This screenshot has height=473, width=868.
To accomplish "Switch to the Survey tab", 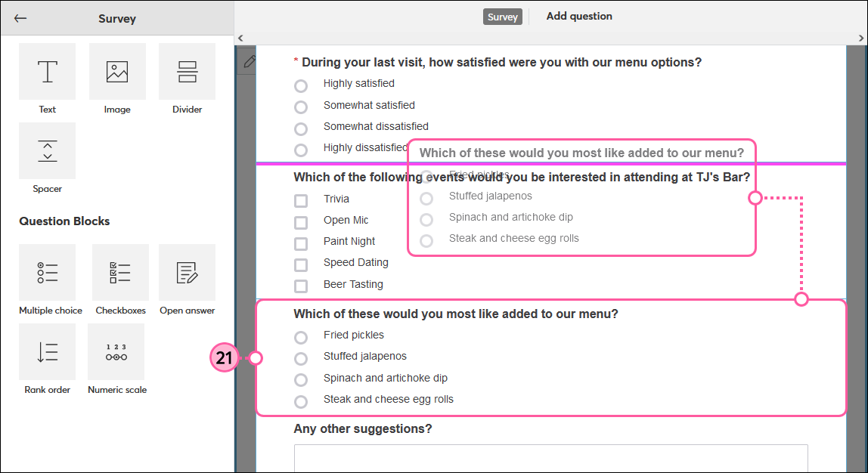I will coord(503,17).
